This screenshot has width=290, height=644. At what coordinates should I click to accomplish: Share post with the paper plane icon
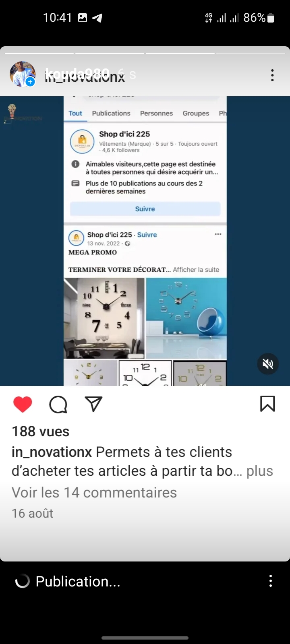coord(93,404)
